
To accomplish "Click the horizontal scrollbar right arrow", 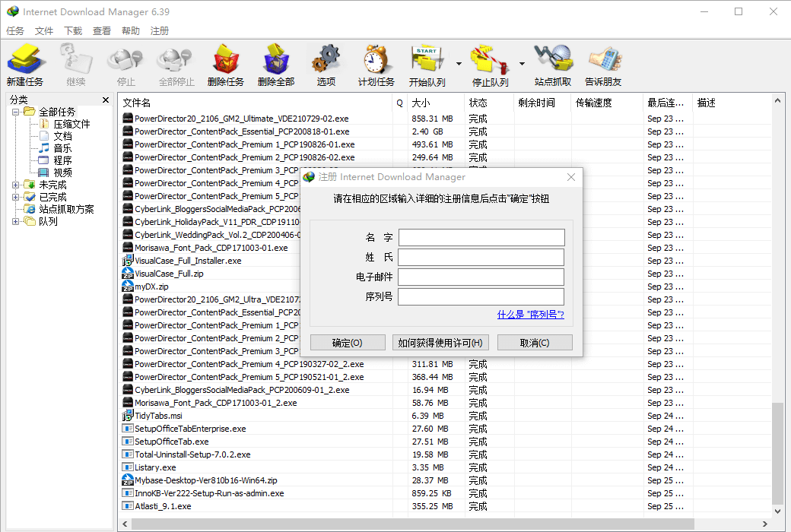I will 765,524.
